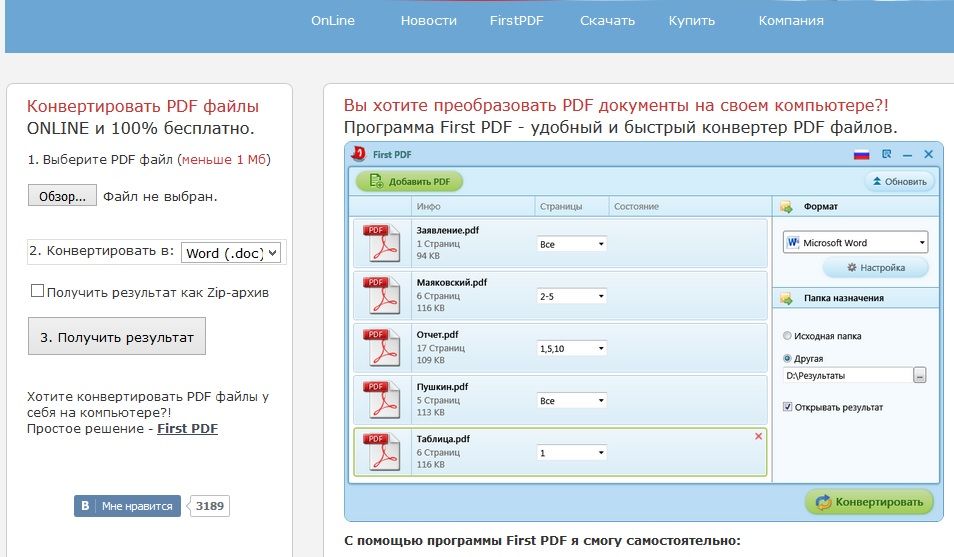Select the Маяковский.pdf file name
This screenshot has width=954, height=557.
451,282
